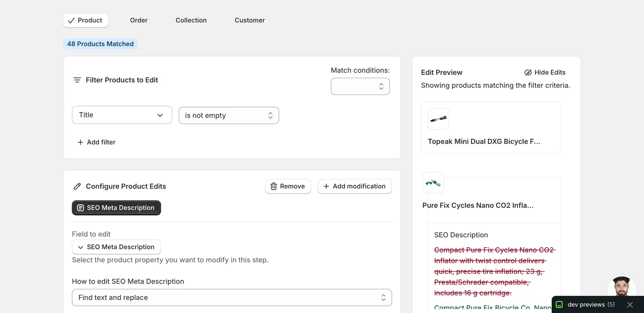Click the Add filter button
The width and height of the screenshot is (644, 313).
[97, 142]
